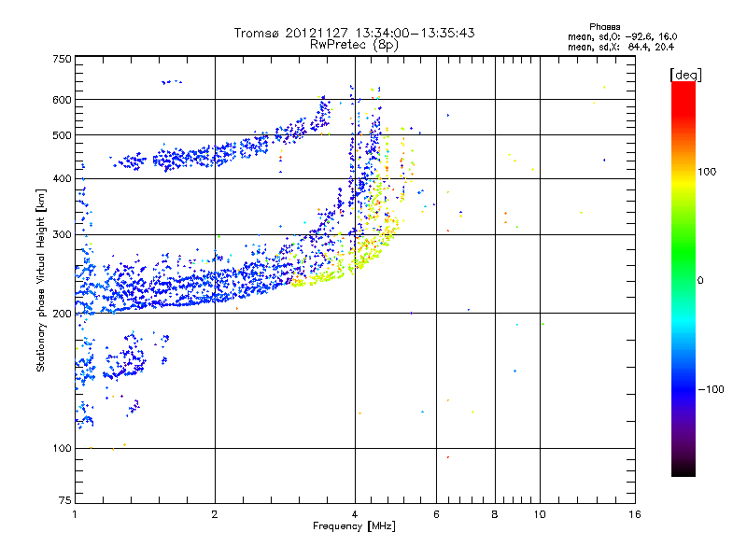The width and height of the screenshot is (747, 560).
Task: Click the y-axis tick label '750'
Action: tap(62, 59)
